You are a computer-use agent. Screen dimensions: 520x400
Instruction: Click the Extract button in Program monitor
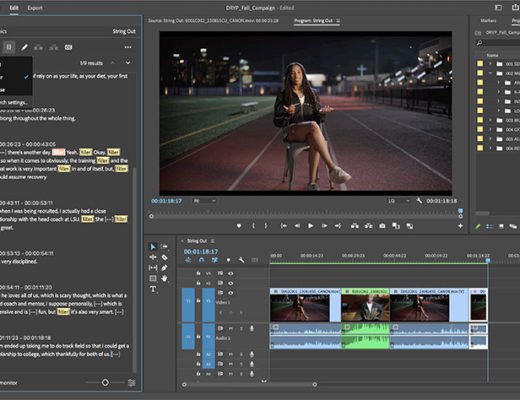coord(368,226)
